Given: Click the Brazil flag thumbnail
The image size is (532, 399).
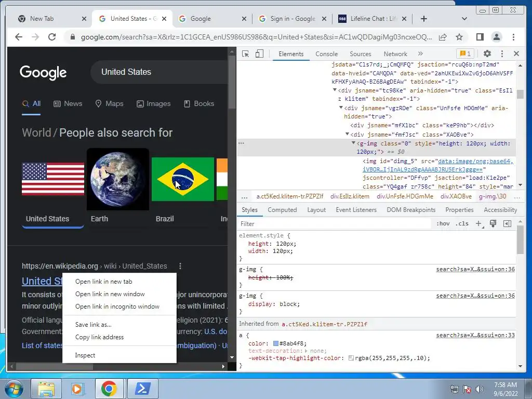Looking at the screenshot, I should coord(182,179).
